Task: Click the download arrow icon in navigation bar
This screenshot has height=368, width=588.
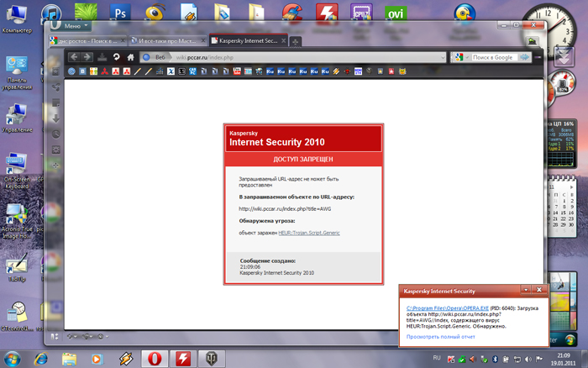Action: (102, 57)
